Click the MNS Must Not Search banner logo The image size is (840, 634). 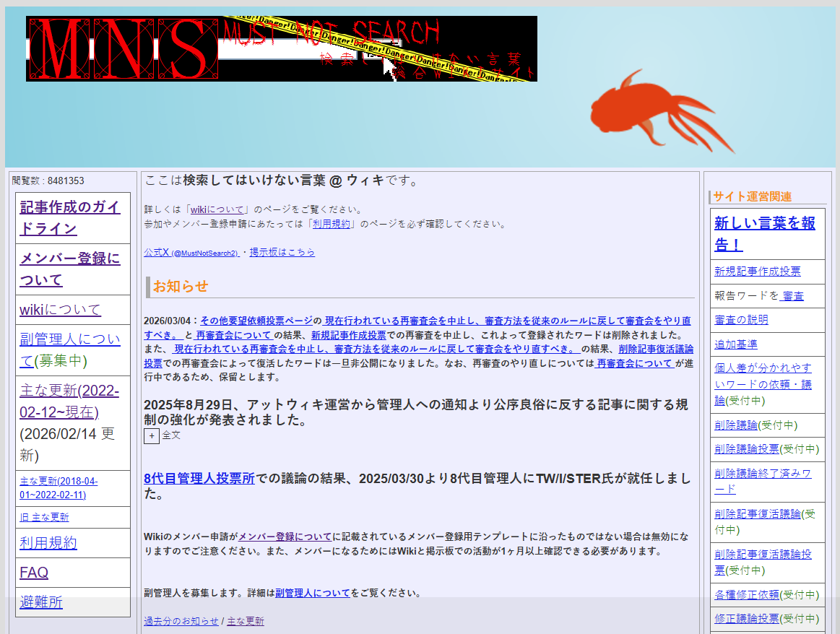pyautogui.click(x=282, y=48)
